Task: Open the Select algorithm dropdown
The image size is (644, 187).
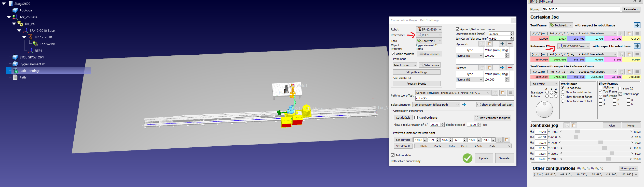Action: pyautogui.click(x=436, y=105)
